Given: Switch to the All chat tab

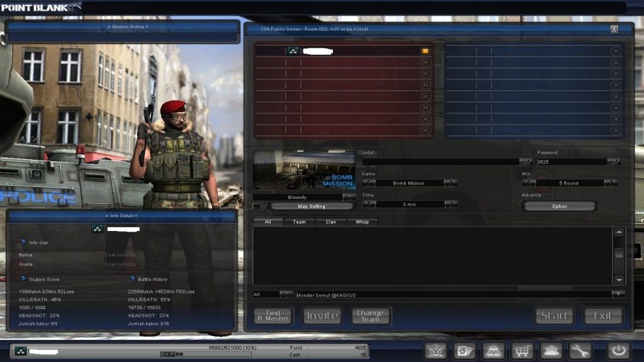Looking at the screenshot, I should 268,222.
